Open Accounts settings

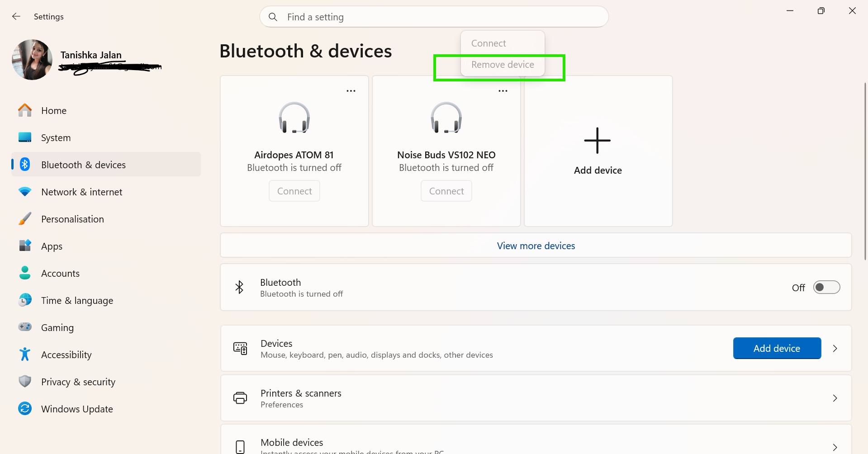106,273
